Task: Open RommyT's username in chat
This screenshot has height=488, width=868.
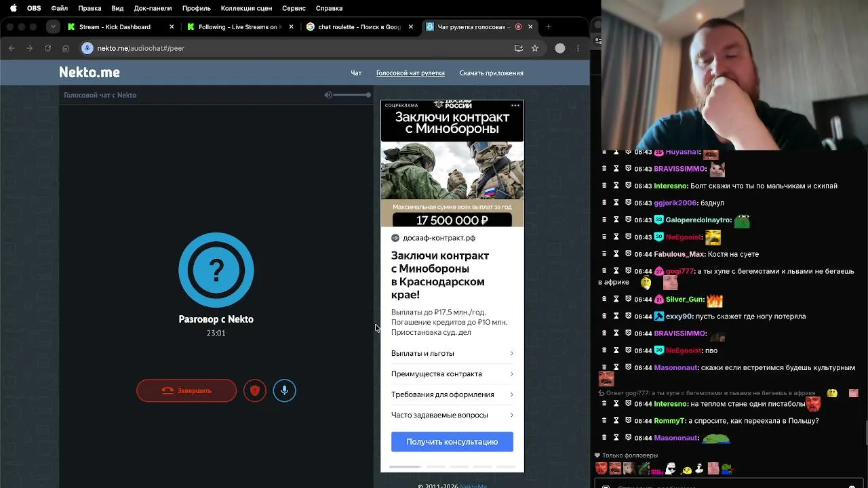Action: (x=669, y=421)
